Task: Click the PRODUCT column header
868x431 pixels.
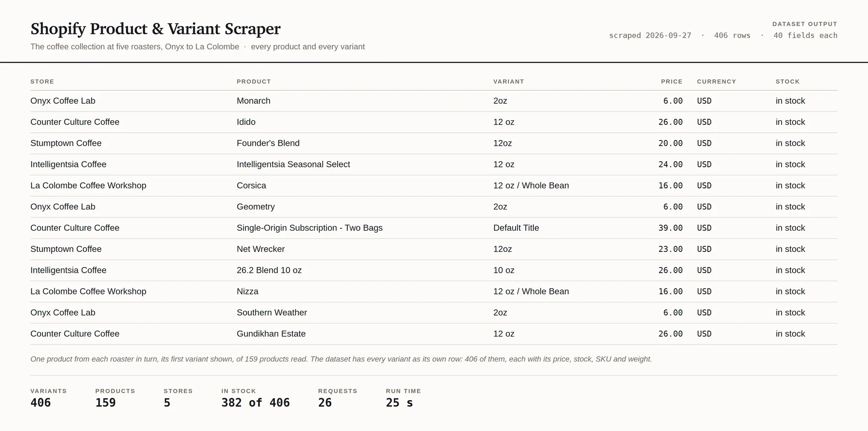Action: coord(254,82)
